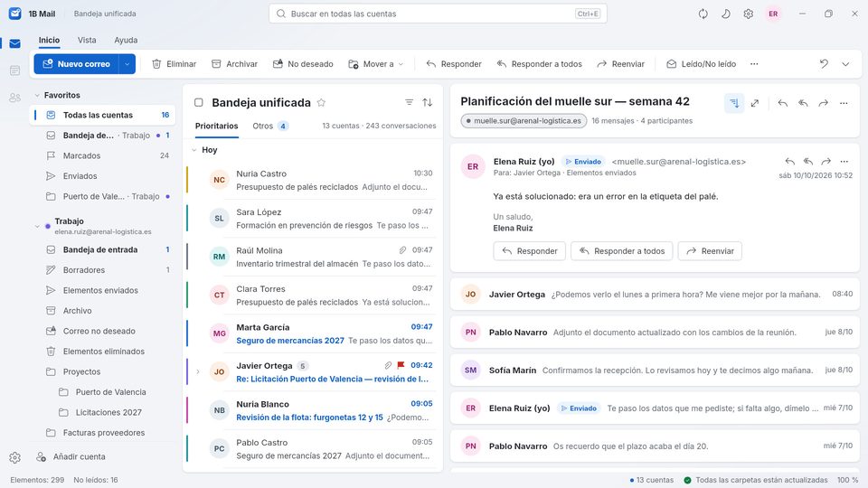Click Añadir cuenta
Screen dimensions: 868x488
click(x=71, y=457)
